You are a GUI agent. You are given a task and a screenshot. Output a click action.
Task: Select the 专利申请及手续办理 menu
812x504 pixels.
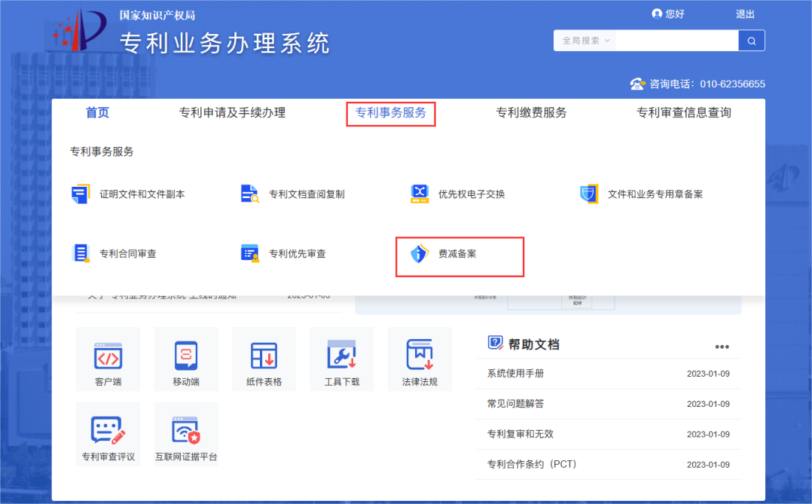point(232,113)
